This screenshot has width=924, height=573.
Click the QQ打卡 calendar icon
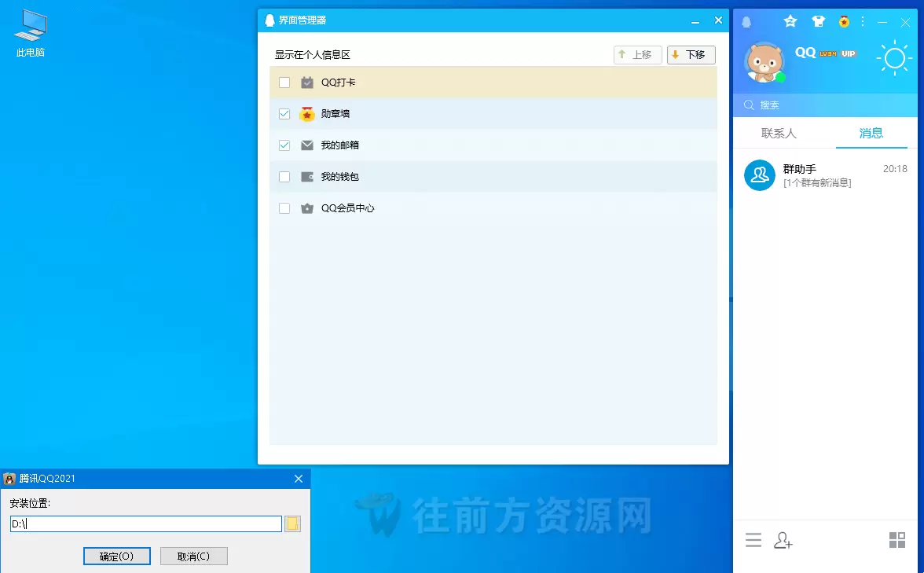click(307, 83)
